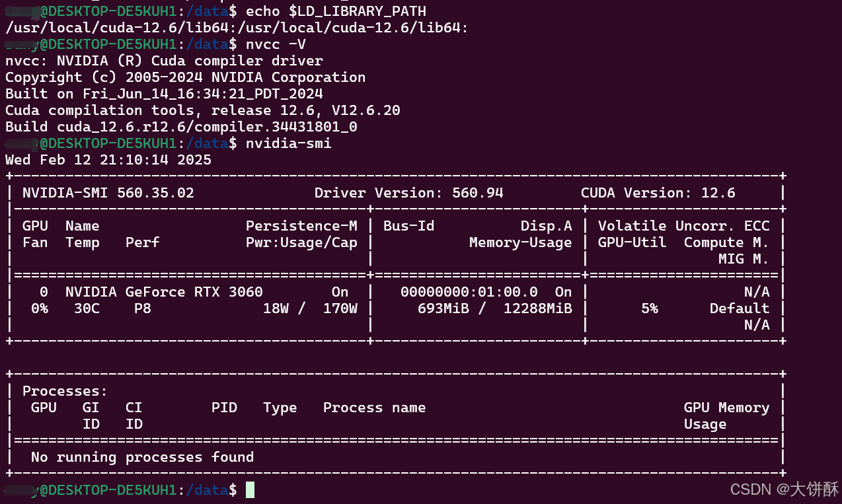Screen dimensions: 842x504
Task: Click the 'Type' header in the Processes table
Action: click(x=280, y=408)
